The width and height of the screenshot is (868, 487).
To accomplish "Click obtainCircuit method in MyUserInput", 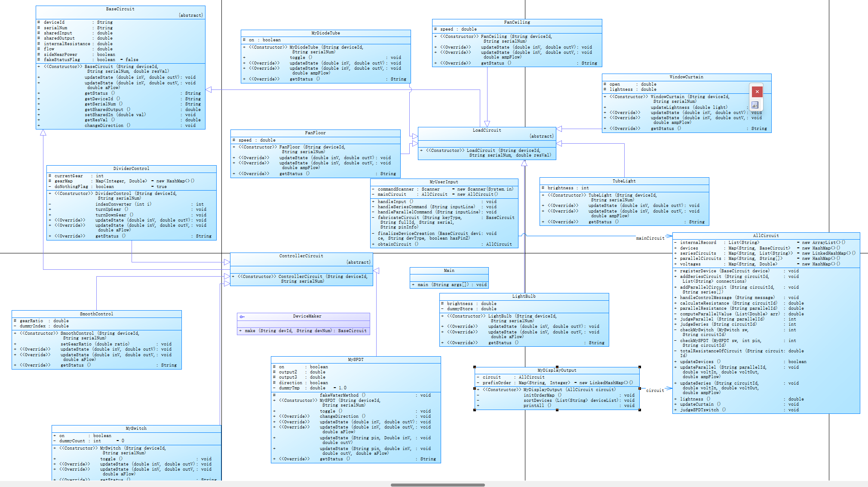I will (442, 244).
